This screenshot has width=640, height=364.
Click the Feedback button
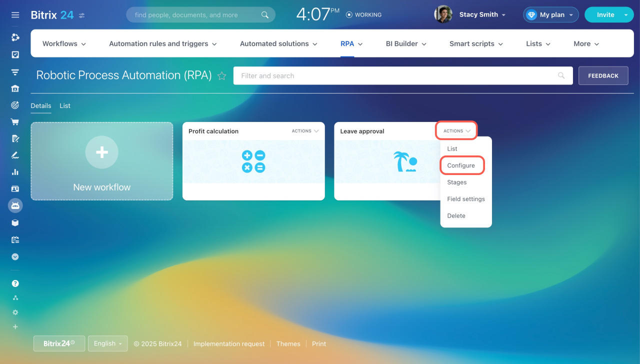(x=603, y=75)
